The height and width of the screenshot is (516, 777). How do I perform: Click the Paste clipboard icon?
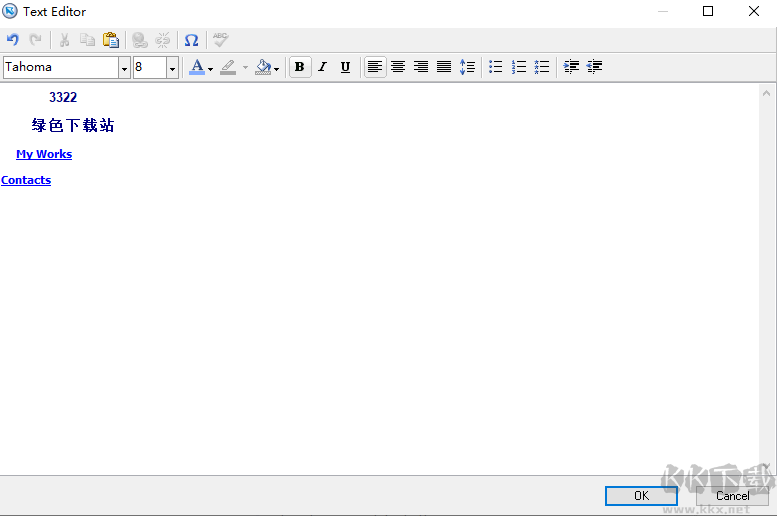[111, 40]
